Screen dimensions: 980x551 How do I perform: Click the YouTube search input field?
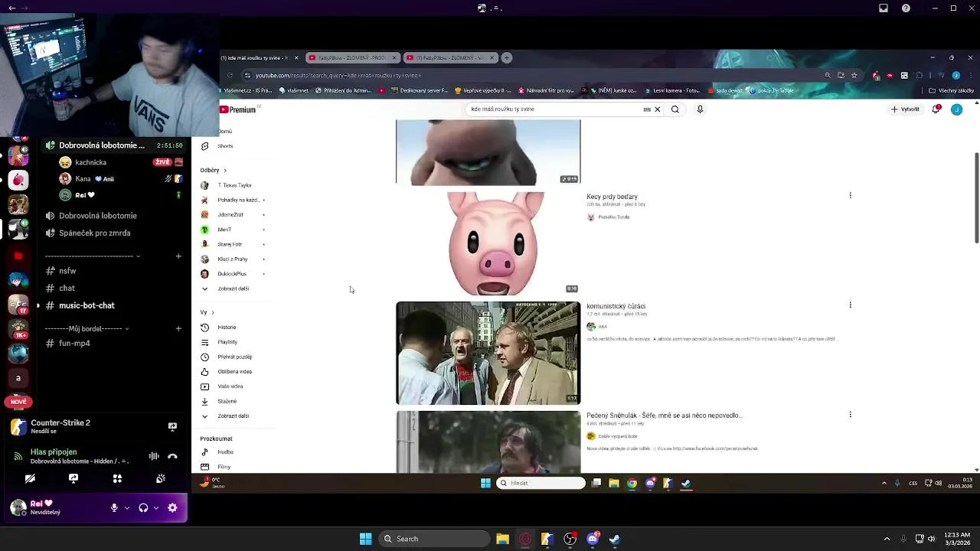pos(555,109)
